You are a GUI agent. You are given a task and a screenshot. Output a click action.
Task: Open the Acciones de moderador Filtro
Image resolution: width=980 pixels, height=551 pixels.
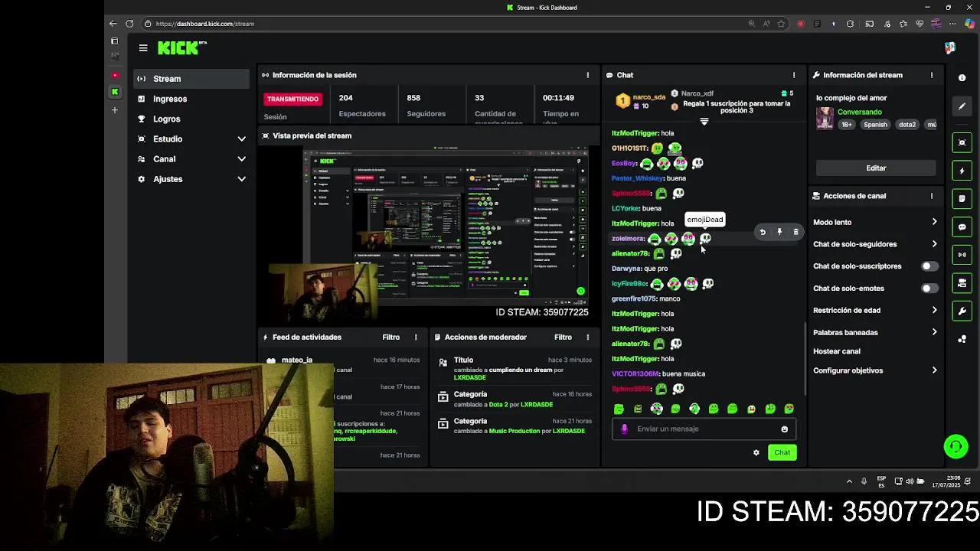pos(563,337)
